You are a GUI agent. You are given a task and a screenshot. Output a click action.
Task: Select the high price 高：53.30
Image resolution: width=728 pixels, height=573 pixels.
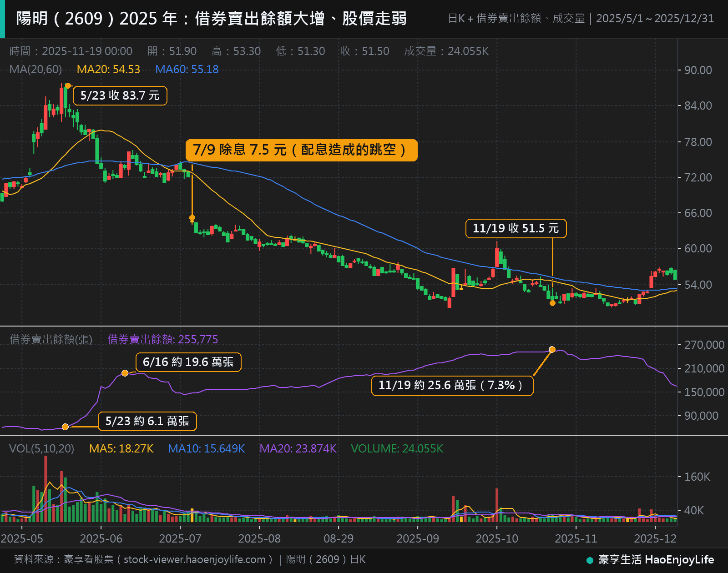[236, 51]
